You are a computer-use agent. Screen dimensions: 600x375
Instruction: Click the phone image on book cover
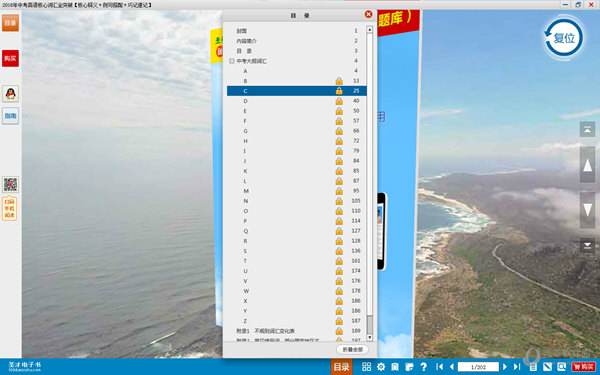382,232
